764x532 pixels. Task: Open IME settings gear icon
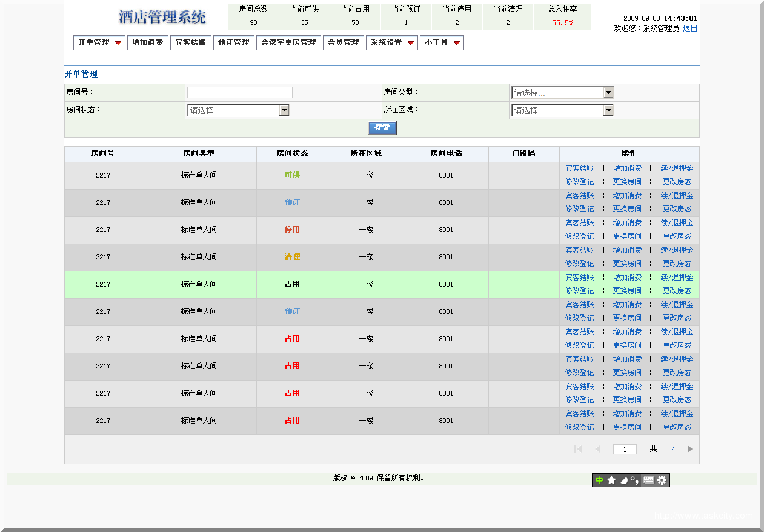pos(662,480)
